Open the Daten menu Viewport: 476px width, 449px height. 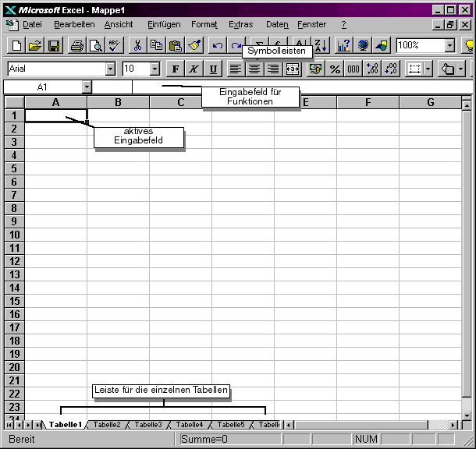click(277, 25)
